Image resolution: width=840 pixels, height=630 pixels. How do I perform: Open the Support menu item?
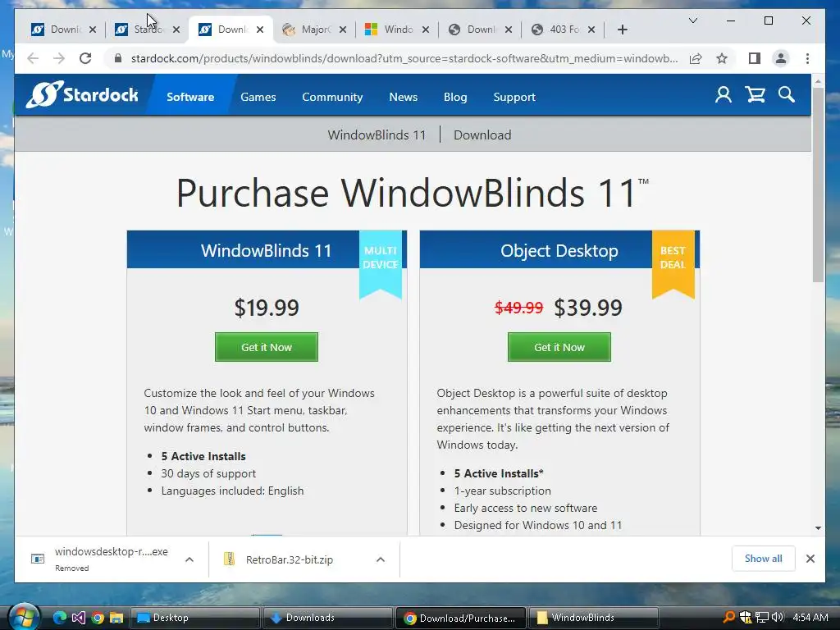[x=514, y=97]
